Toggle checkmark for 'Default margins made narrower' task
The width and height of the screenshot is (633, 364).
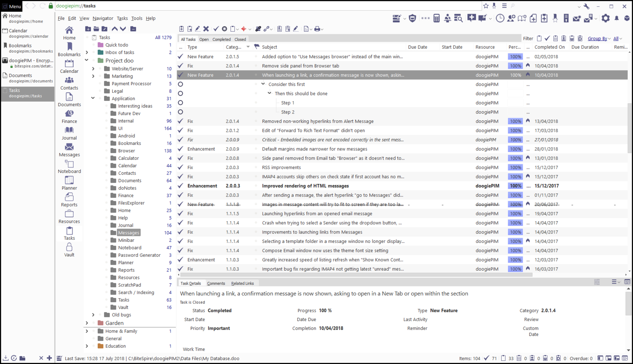pyautogui.click(x=181, y=149)
